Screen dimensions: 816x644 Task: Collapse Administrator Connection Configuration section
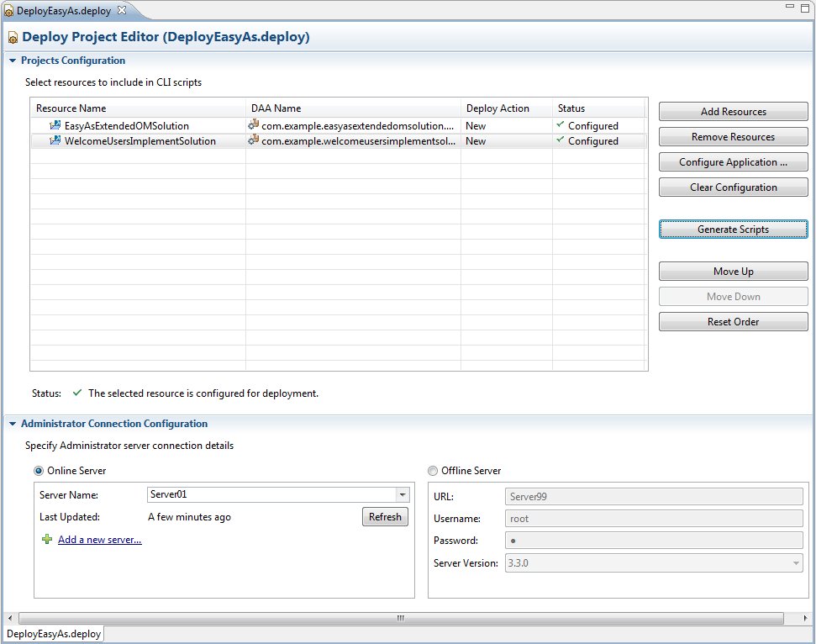click(x=13, y=425)
